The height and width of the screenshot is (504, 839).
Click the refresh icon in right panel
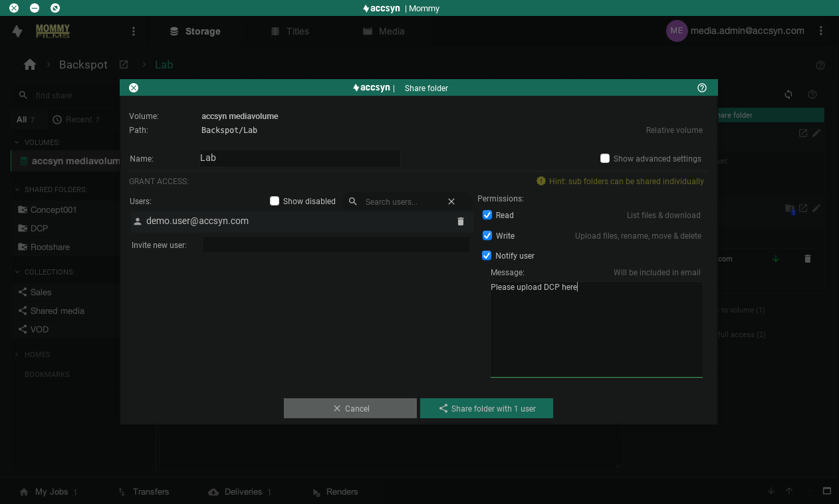pyautogui.click(x=788, y=94)
